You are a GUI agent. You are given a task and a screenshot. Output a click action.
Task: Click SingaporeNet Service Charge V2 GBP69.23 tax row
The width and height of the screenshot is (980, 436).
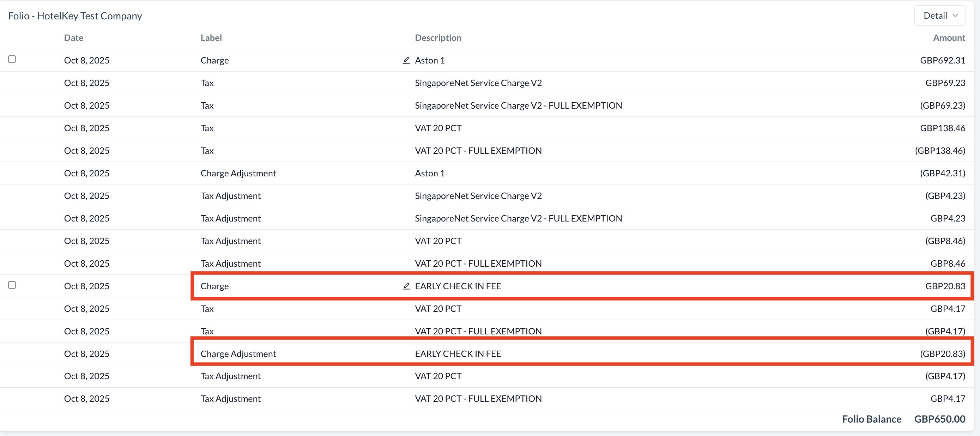coord(478,83)
